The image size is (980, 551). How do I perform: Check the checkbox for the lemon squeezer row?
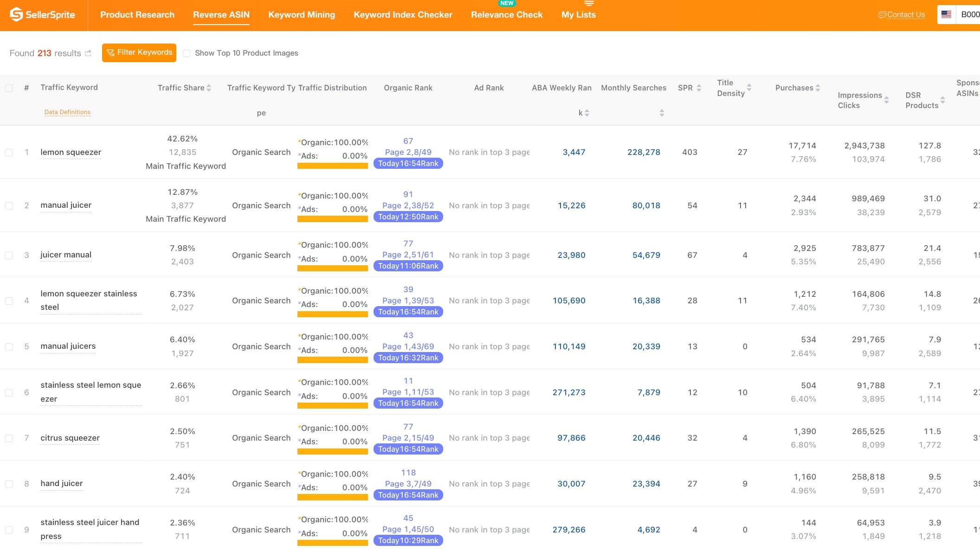click(x=9, y=152)
